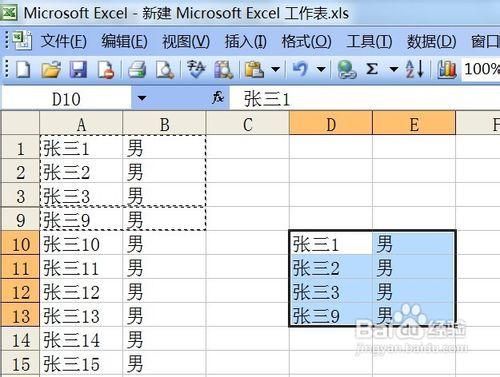Print using the printer icon
Image resolution: width=500 pixels, height=377 pixels.
coord(137,70)
